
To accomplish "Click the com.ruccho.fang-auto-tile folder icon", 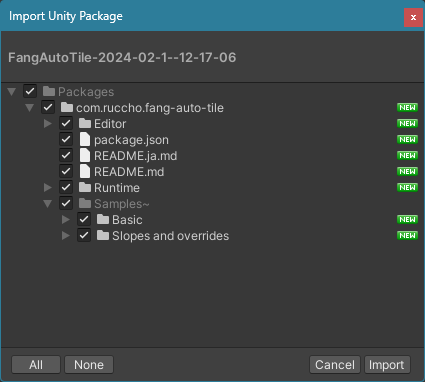I will click(67, 107).
